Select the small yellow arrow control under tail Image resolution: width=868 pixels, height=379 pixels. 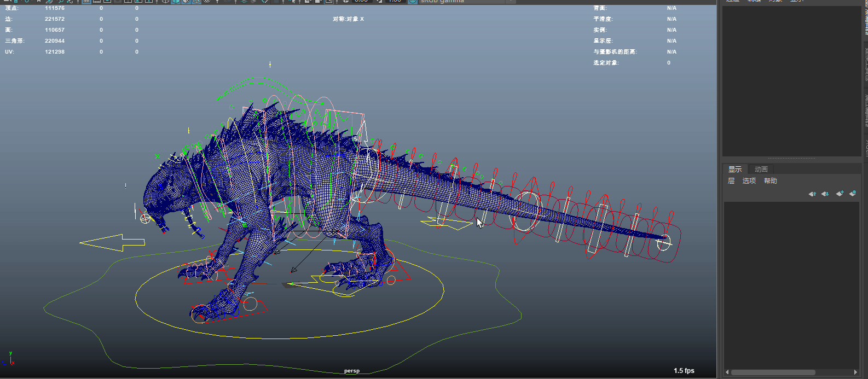(x=447, y=223)
